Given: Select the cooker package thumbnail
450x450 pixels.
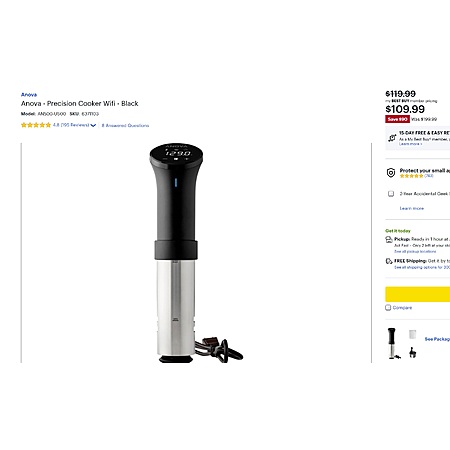Looking at the screenshot, I should pos(393,343).
